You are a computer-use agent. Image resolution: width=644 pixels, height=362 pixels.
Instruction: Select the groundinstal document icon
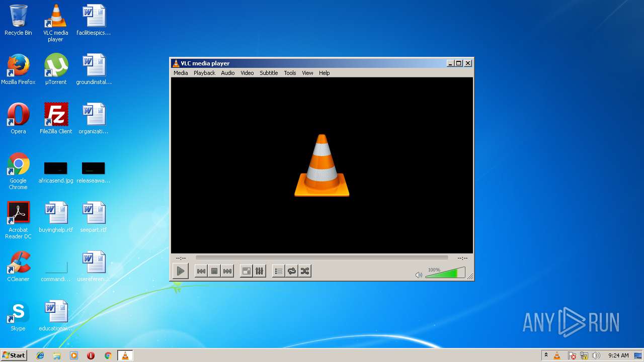point(94,69)
